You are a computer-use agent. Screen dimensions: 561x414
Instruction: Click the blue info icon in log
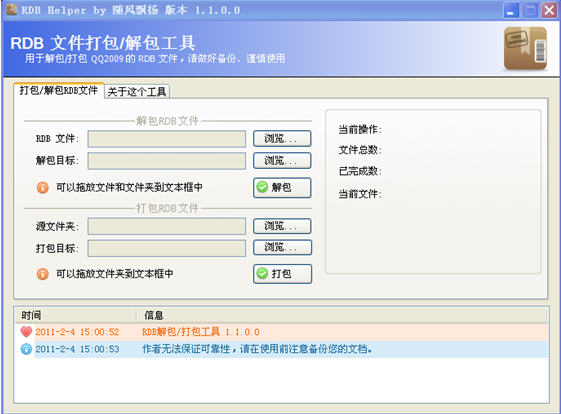click(26, 349)
